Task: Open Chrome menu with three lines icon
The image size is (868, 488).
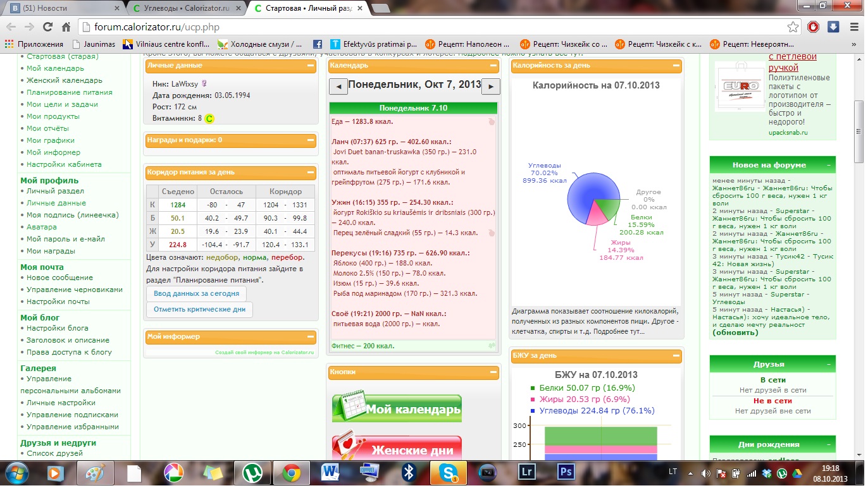Action: [x=853, y=27]
